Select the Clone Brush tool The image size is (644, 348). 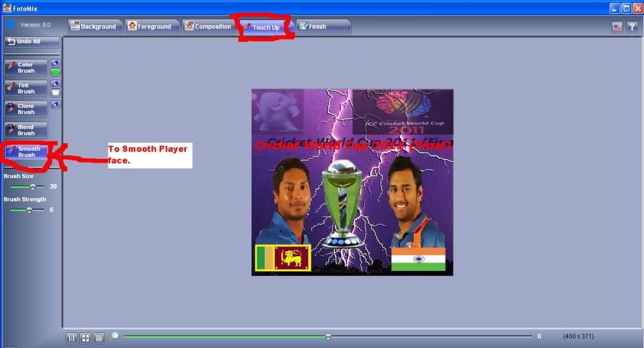(26, 109)
